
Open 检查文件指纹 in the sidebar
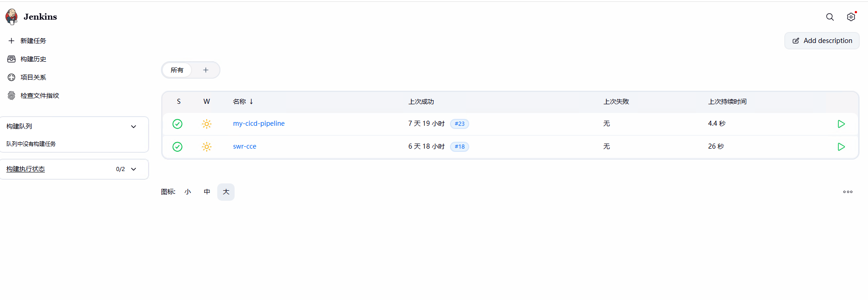40,96
